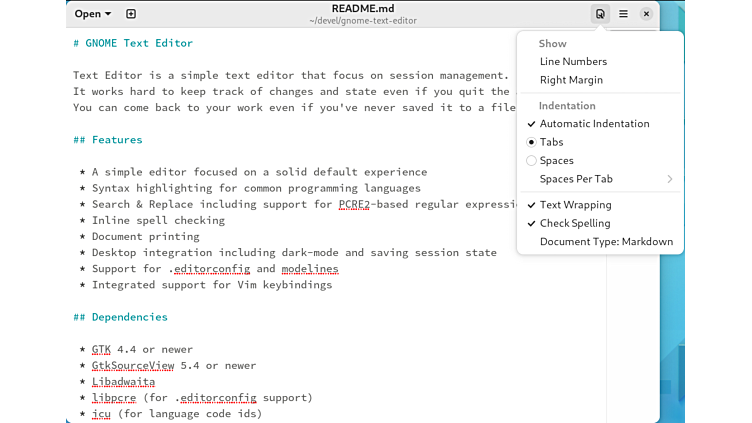This screenshot has width=752, height=423.
Task: Toggle the Right Margin option
Action: tap(573, 80)
